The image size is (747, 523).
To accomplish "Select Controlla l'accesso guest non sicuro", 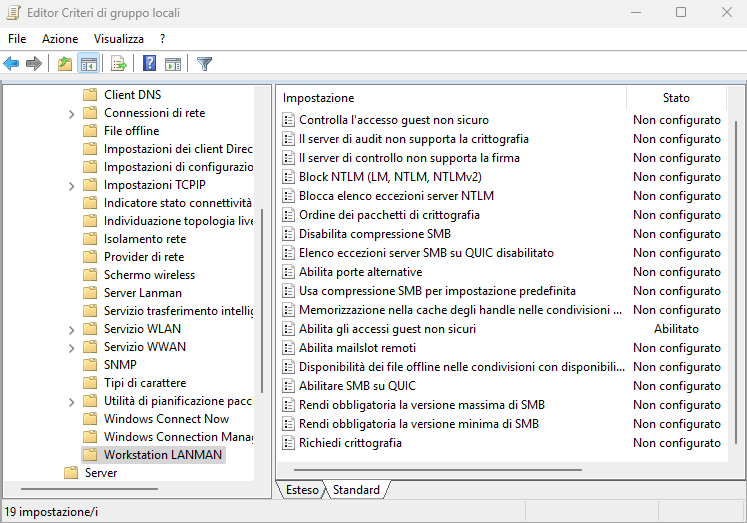I will coord(394,120).
